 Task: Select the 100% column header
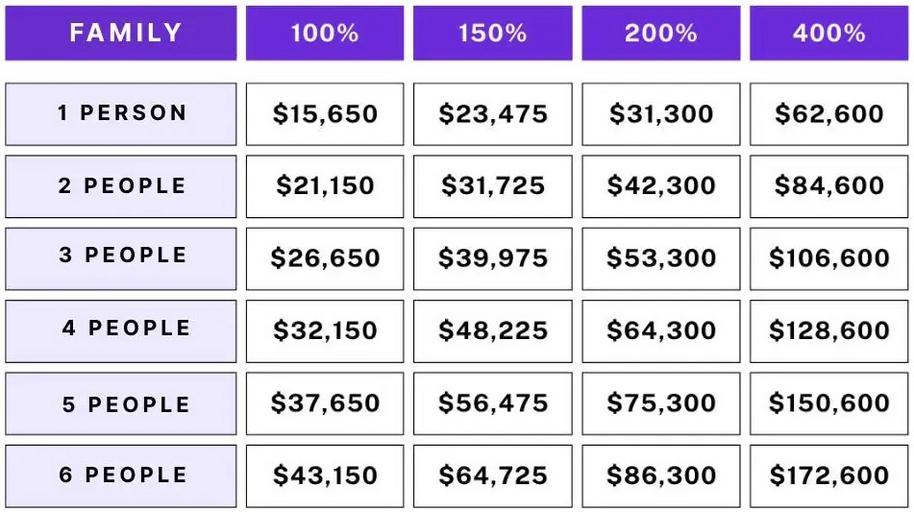pos(325,33)
